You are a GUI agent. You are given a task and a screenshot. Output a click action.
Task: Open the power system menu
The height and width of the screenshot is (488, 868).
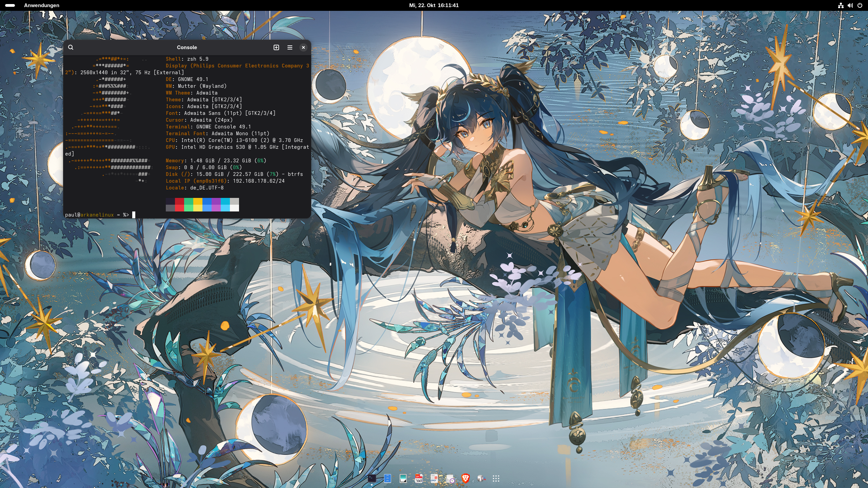click(860, 5)
